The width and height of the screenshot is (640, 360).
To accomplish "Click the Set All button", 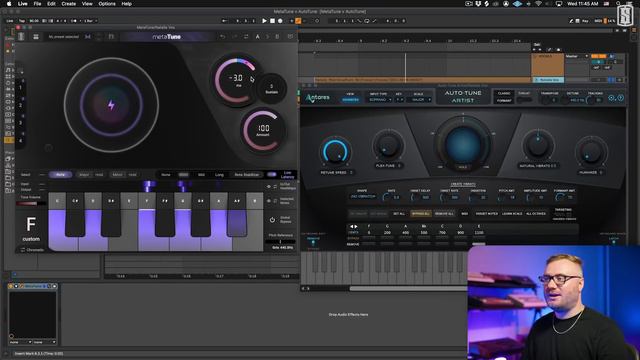I will point(399,213).
